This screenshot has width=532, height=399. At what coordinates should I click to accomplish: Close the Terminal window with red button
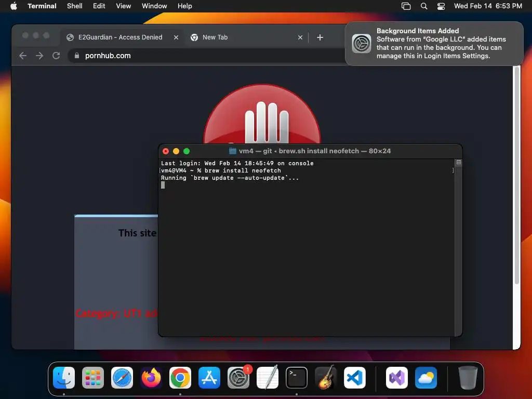[166, 151]
